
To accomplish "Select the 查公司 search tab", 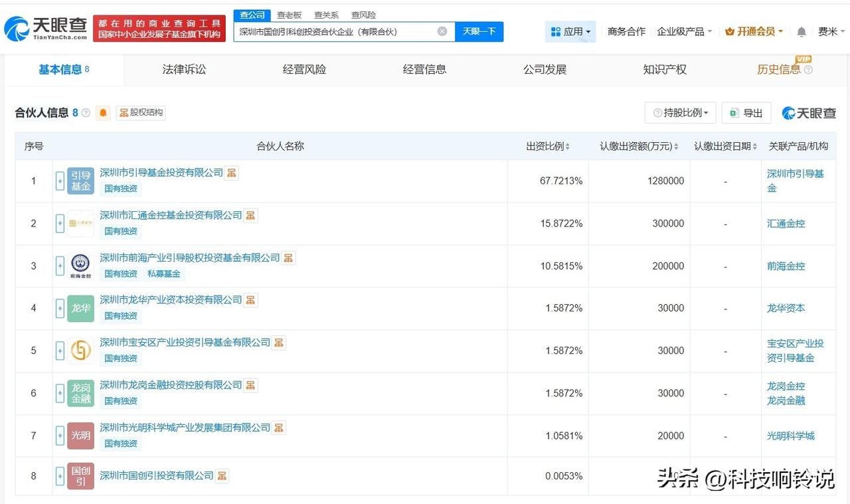I will tap(252, 15).
